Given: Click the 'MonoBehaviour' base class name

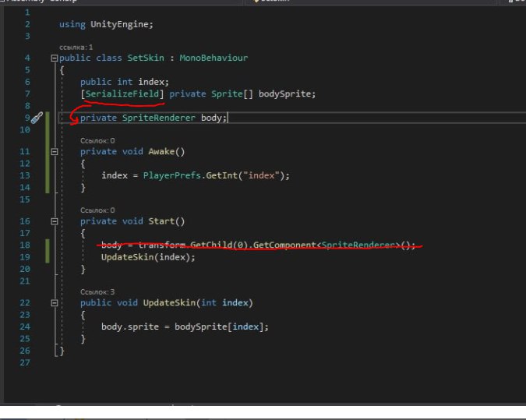Looking at the screenshot, I should click(x=214, y=58).
